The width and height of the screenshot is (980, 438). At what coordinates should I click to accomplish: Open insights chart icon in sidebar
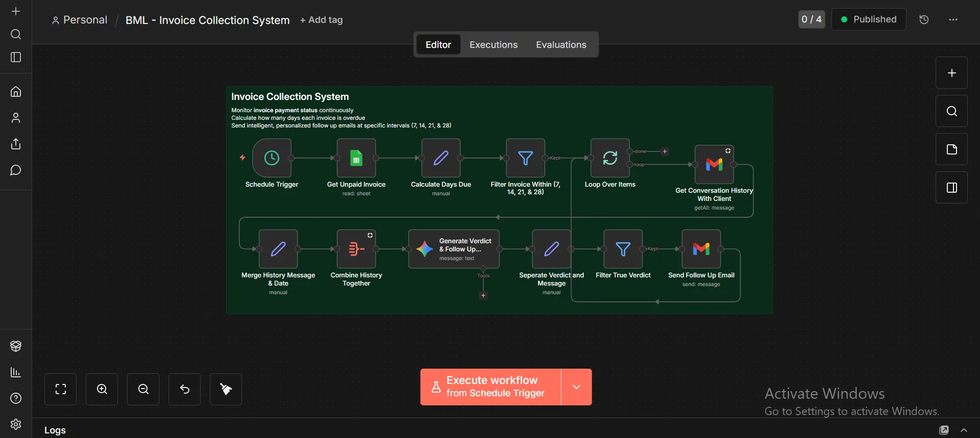pos(16,372)
